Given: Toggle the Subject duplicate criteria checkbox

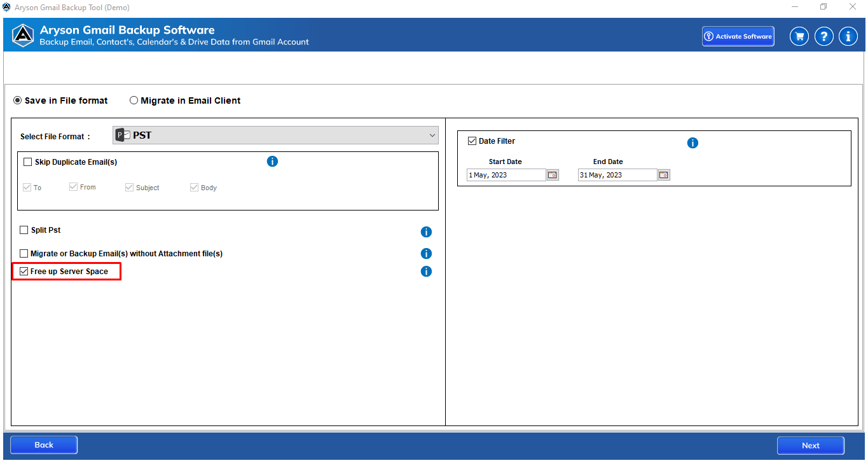Looking at the screenshot, I should point(129,188).
